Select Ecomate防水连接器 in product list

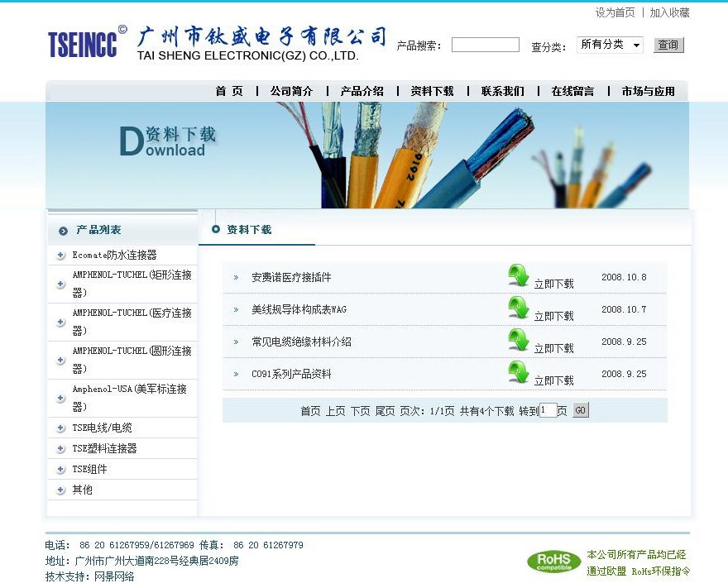[115, 255]
